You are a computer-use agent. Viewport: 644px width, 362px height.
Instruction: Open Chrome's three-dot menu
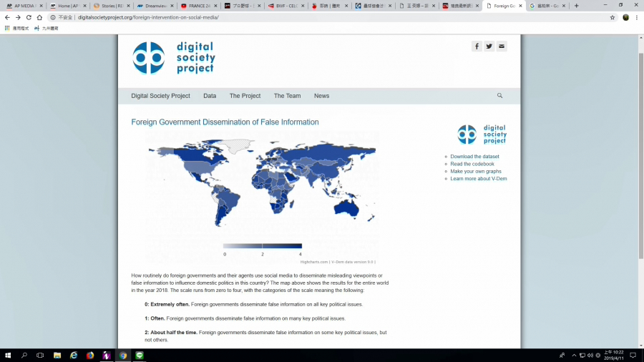[637, 17]
